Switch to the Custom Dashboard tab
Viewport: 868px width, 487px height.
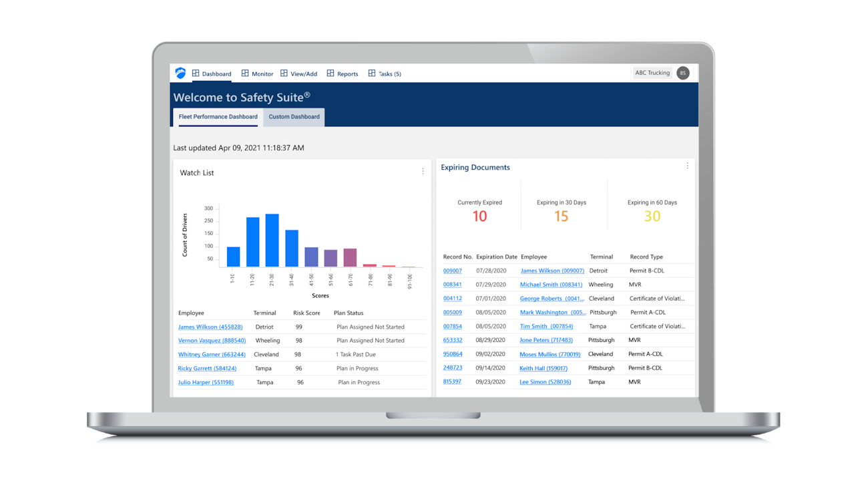coord(294,116)
